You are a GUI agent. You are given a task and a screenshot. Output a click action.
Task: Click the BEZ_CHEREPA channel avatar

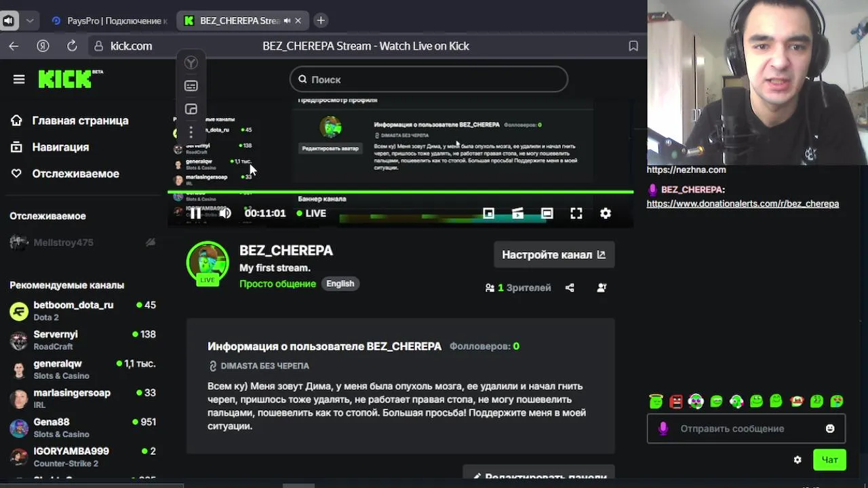coord(208,262)
